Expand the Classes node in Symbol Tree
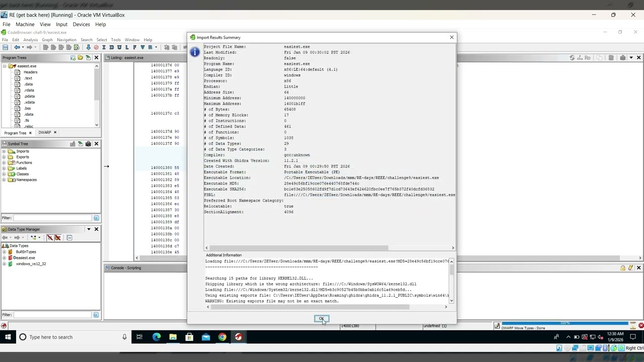 [x=4, y=174]
